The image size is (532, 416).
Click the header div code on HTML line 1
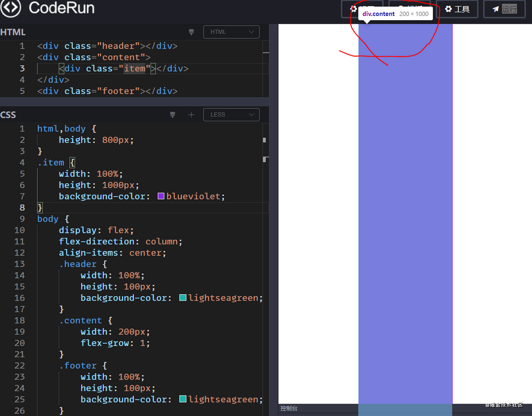pyautogui.click(x=107, y=46)
